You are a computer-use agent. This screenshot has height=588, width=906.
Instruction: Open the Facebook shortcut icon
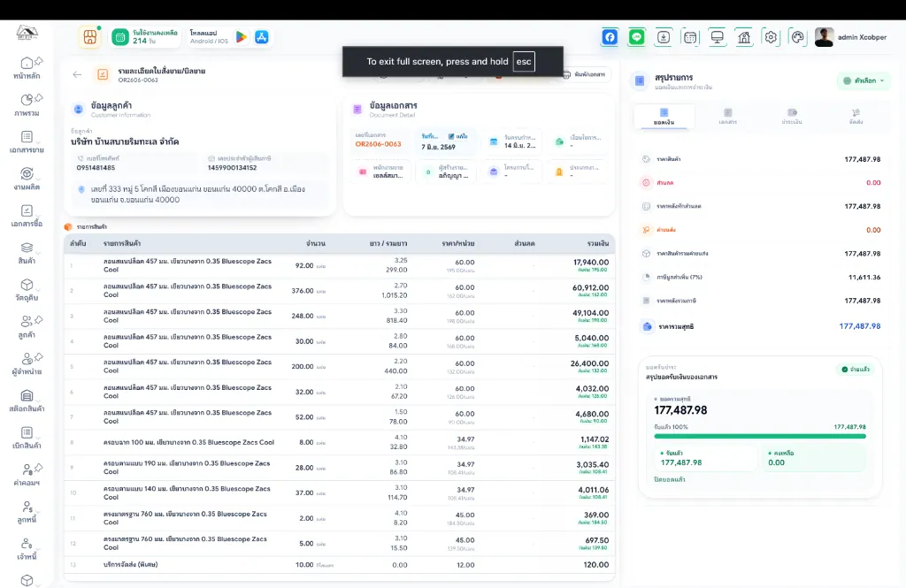610,37
